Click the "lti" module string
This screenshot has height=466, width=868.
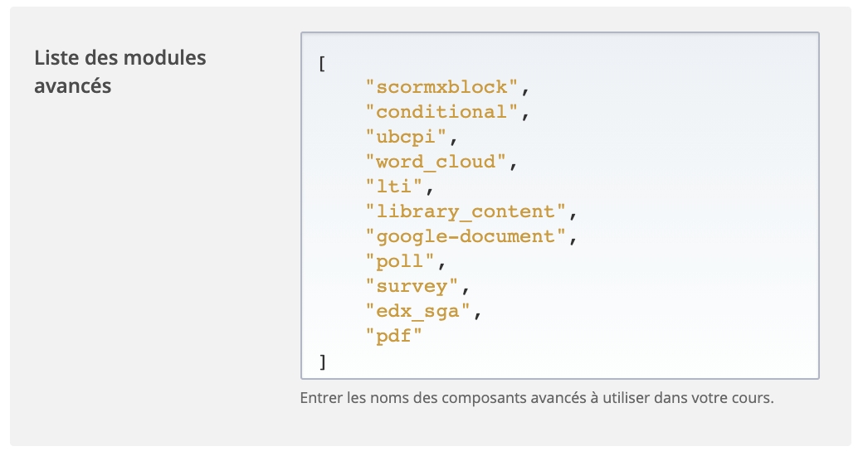[x=394, y=187]
